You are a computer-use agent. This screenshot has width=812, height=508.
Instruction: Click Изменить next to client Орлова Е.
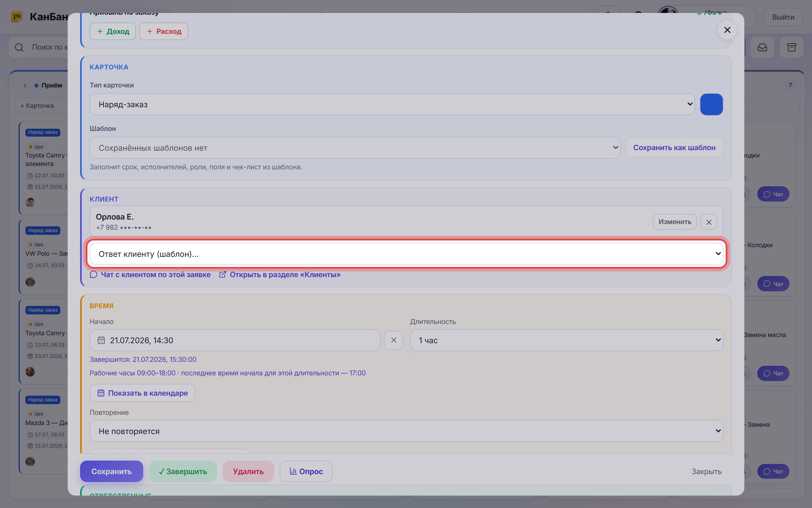675,222
